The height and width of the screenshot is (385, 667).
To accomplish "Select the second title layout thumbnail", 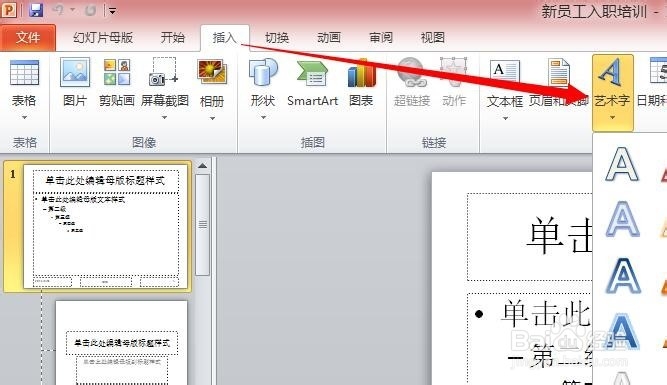I will pyautogui.click(x=121, y=342).
